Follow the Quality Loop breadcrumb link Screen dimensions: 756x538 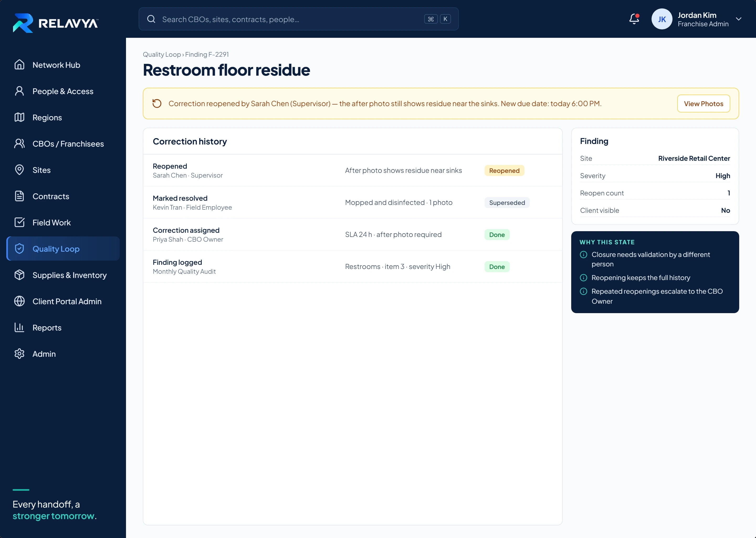pos(162,54)
